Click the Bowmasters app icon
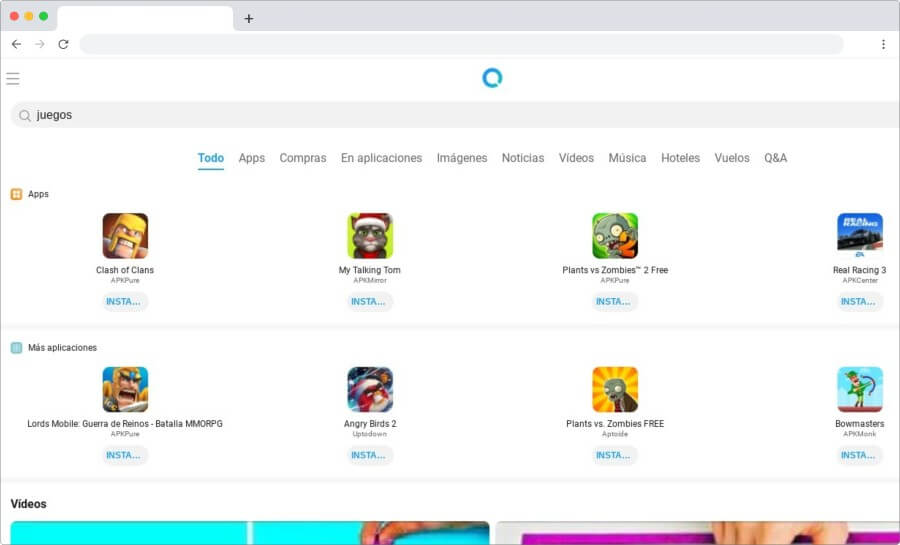The width and height of the screenshot is (900, 545). click(x=859, y=390)
